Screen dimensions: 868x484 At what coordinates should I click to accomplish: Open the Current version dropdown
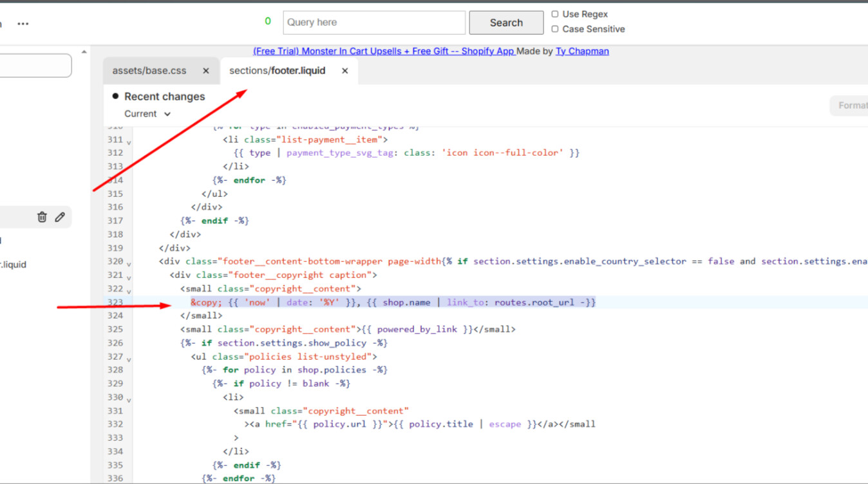pyautogui.click(x=147, y=114)
